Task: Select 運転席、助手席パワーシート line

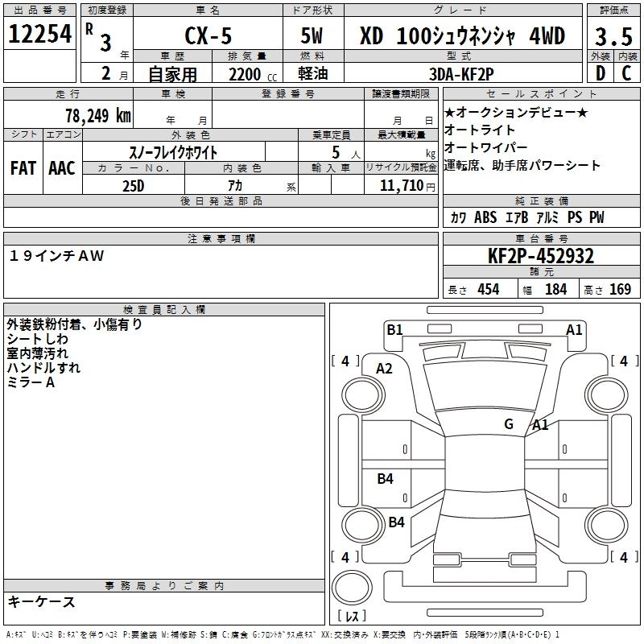Action: [x=522, y=165]
